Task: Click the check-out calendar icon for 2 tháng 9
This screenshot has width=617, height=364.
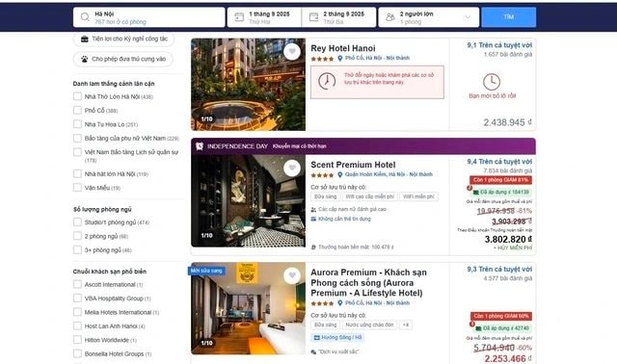Action: pos(313,17)
